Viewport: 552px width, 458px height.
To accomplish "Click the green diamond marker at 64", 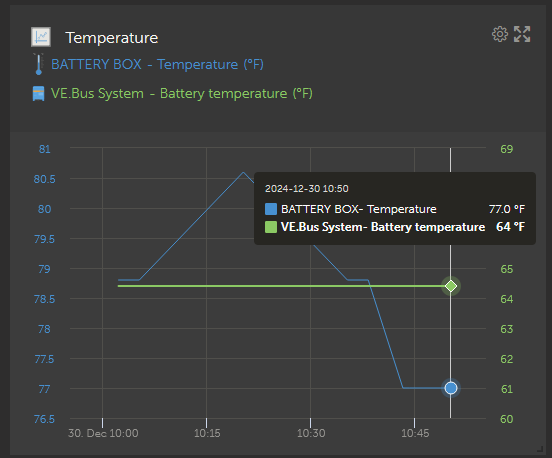I will pyautogui.click(x=451, y=286).
